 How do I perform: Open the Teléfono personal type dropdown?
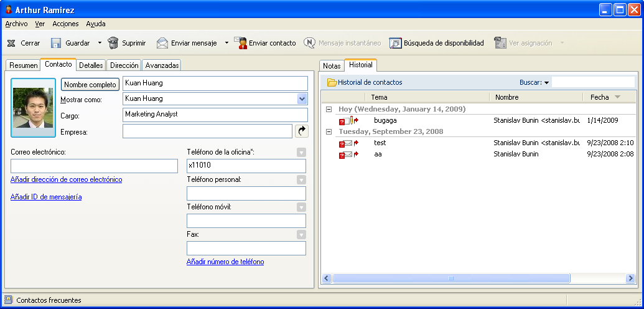tap(301, 180)
